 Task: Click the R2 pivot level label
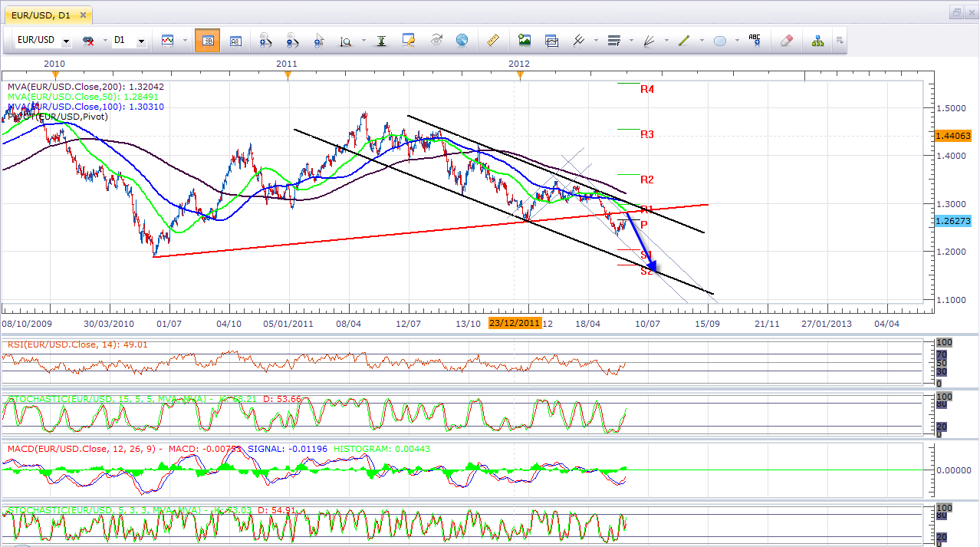647,180
